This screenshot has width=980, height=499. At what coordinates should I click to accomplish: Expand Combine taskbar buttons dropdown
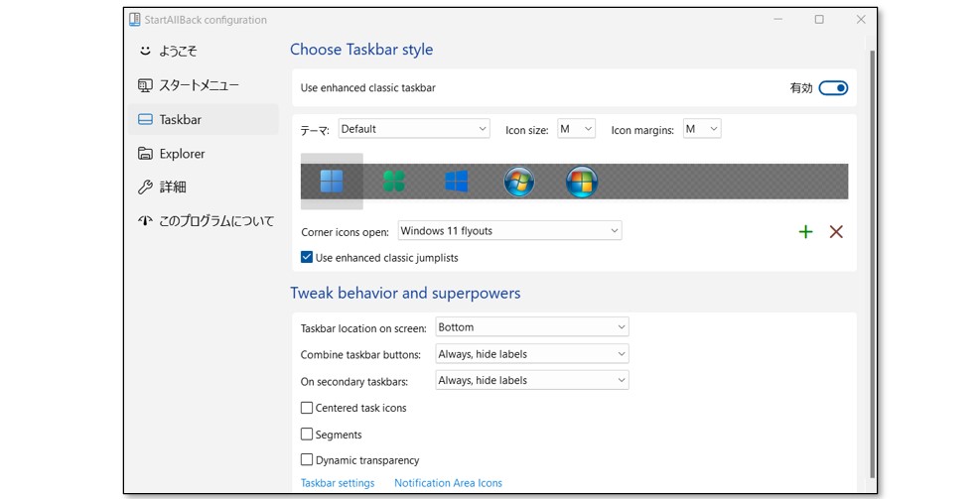532,353
